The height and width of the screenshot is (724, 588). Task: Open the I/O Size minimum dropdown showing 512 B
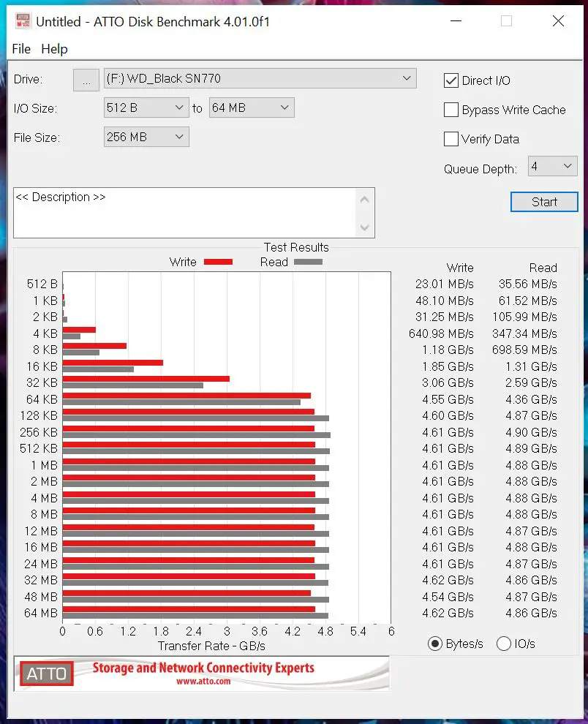(146, 108)
